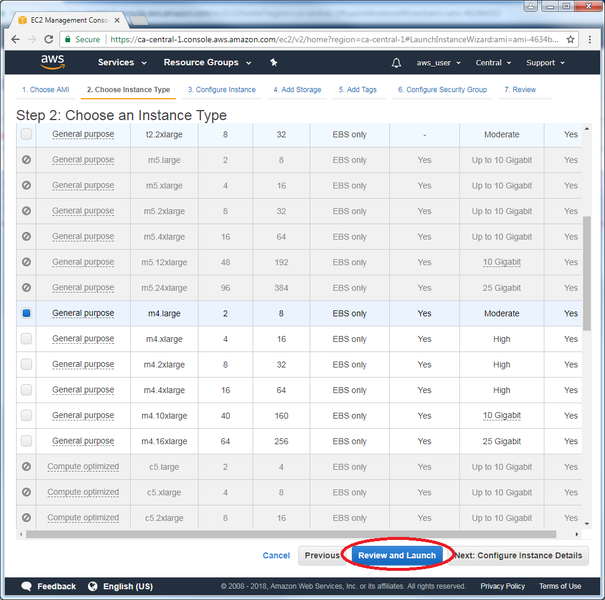Click disabled icon for m5.xlarge row
Viewport: 605px width, 600px height.
[x=26, y=185]
